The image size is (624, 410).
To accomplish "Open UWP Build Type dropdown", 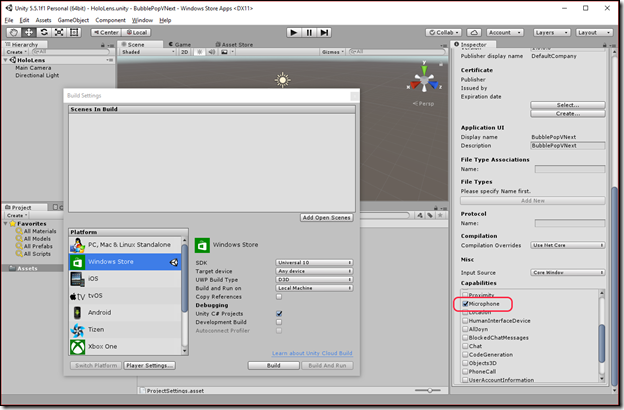I will tap(314, 280).
